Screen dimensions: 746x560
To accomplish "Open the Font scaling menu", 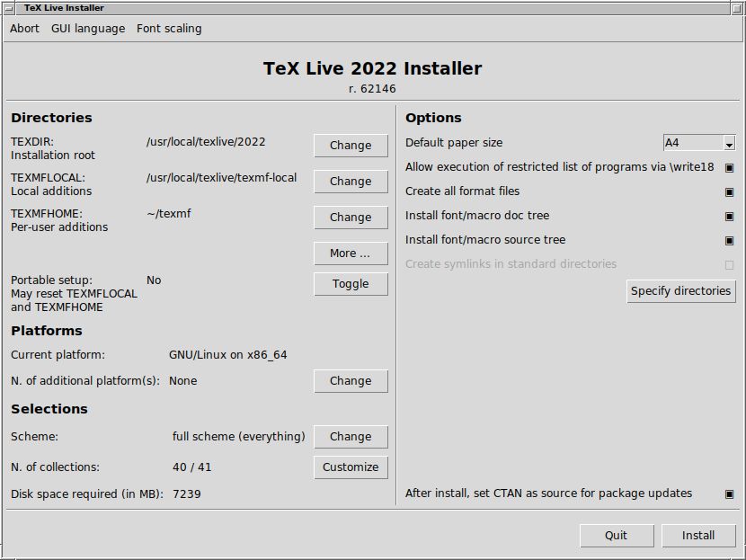I will [169, 29].
